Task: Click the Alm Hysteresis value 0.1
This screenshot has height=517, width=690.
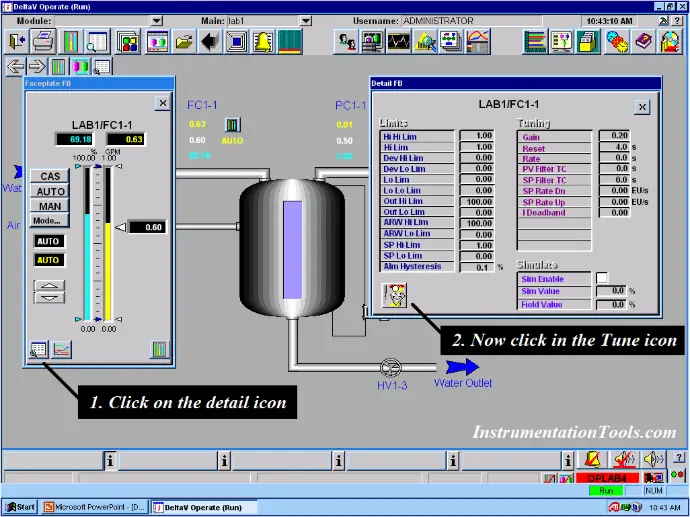Action: [x=477, y=267]
